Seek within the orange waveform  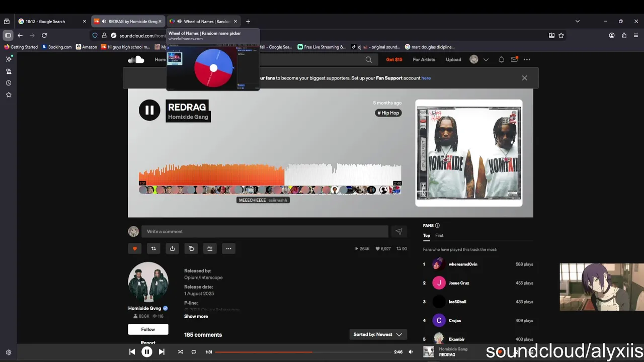pos(211,174)
